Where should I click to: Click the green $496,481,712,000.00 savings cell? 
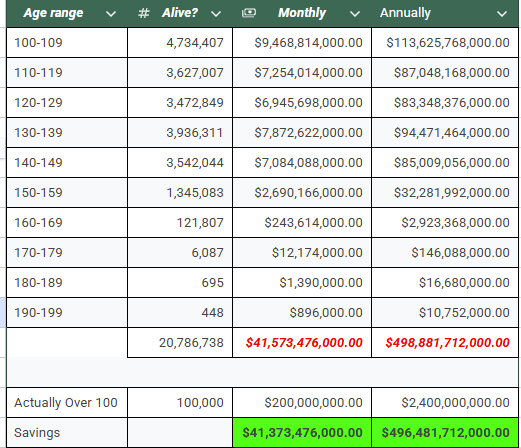point(445,433)
